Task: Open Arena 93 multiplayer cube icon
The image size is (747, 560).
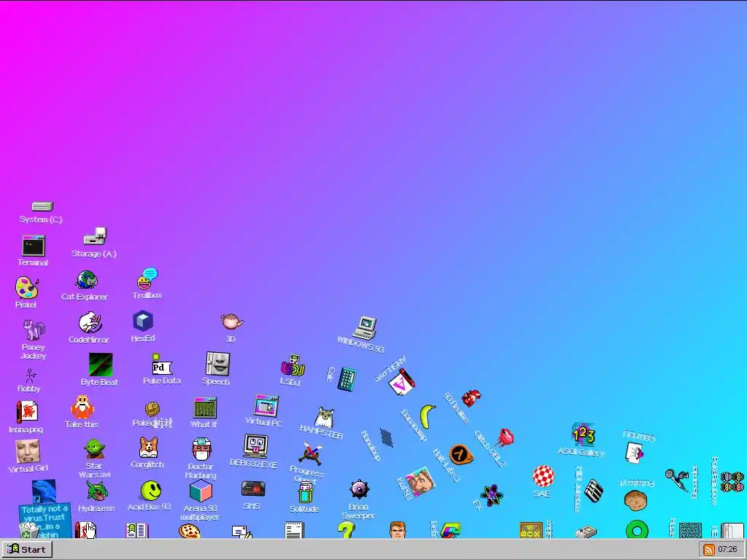Action: click(x=201, y=491)
